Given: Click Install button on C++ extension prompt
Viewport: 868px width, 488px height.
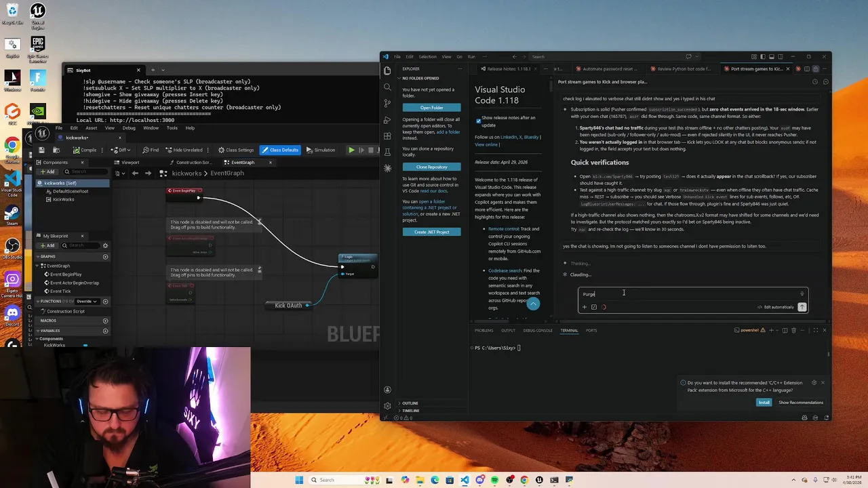Looking at the screenshot, I should pos(764,403).
